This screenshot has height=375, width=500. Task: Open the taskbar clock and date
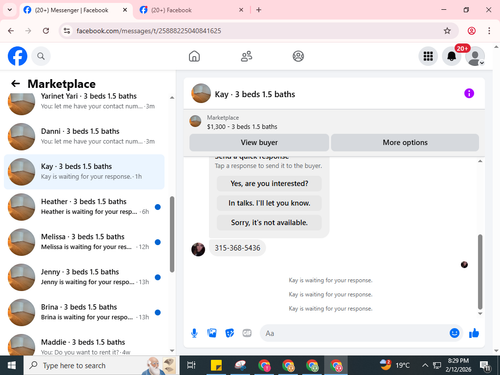point(458,365)
